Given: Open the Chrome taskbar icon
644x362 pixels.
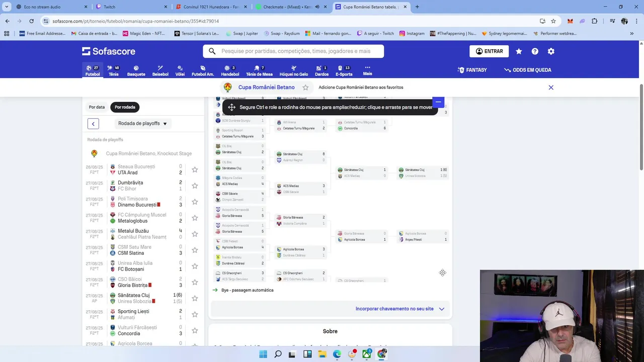Looking at the screenshot, I should [x=382, y=354].
